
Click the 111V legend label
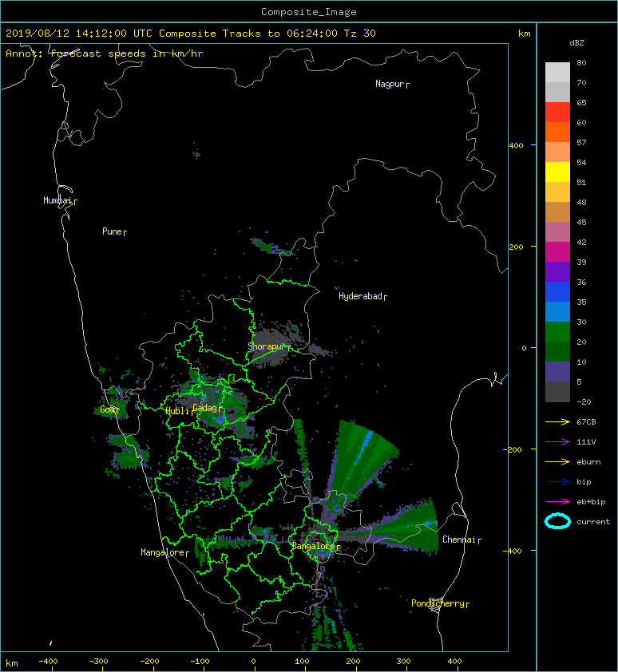tap(586, 442)
